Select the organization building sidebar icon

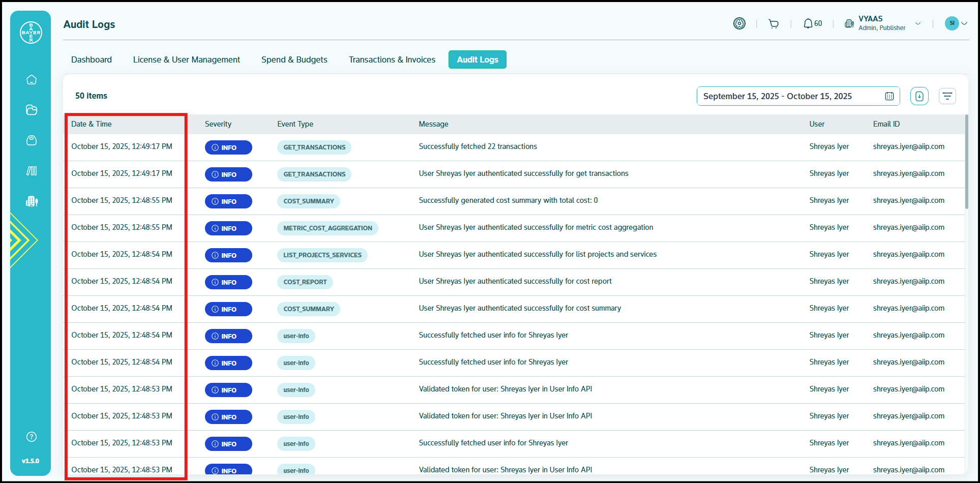pos(32,201)
